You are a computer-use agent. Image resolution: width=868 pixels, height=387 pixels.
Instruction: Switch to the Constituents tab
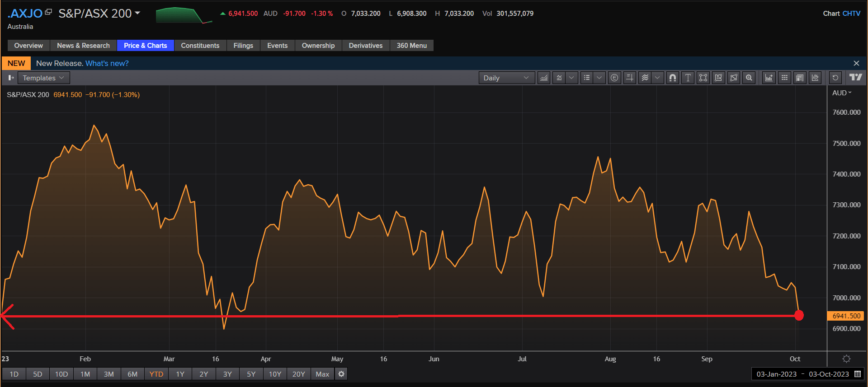[200, 46]
